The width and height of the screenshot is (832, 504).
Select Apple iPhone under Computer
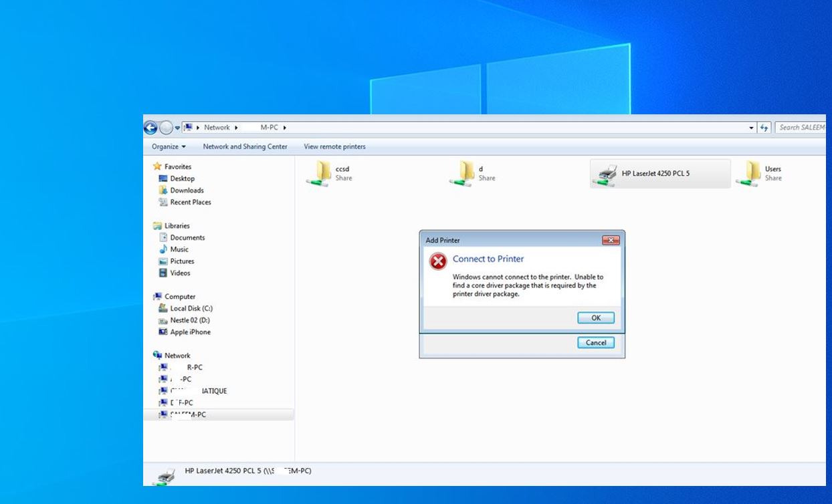pos(189,332)
